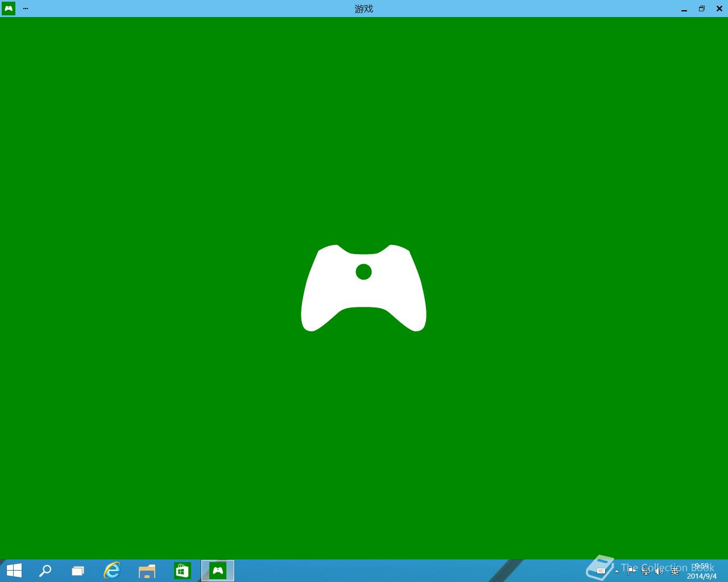Open Task View on the taskbar
Viewport: 728px width, 582px height.
point(78,571)
